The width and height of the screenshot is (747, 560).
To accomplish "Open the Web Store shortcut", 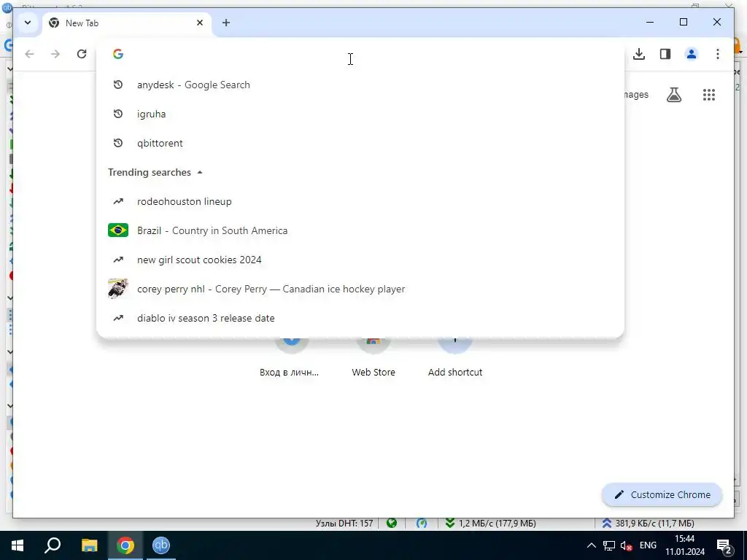I will [373, 358].
